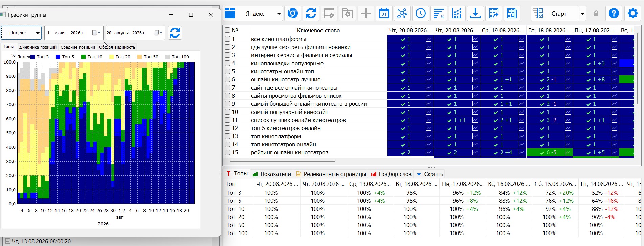Switch to the Средние позиции tab
The width and height of the screenshot is (644, 246).
click(78, 47)
